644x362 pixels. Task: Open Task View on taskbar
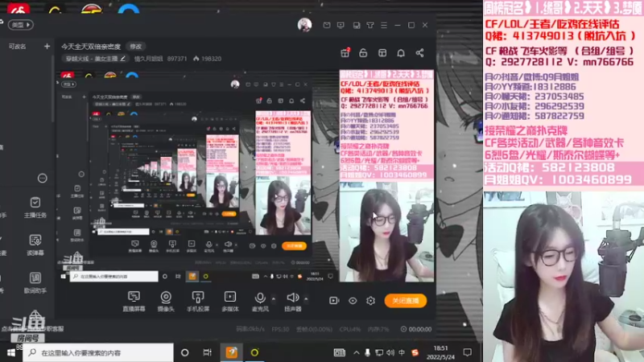tap(208, 352)
